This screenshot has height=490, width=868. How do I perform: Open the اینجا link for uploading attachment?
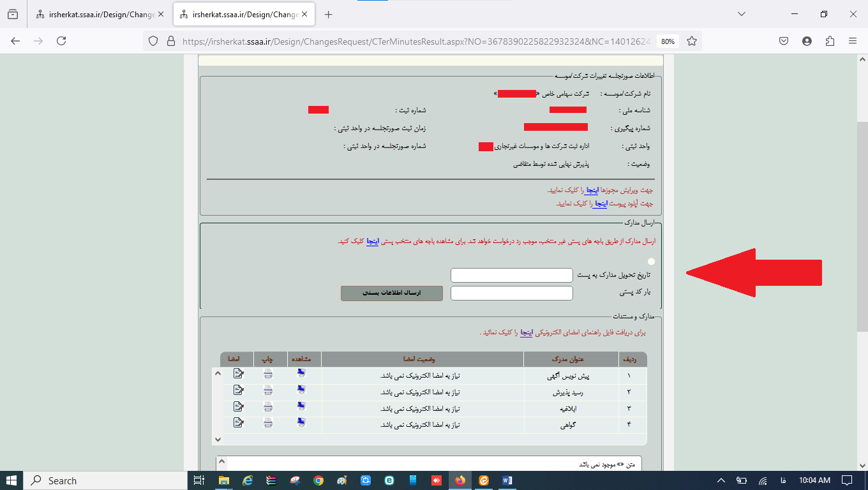(599, 204)
